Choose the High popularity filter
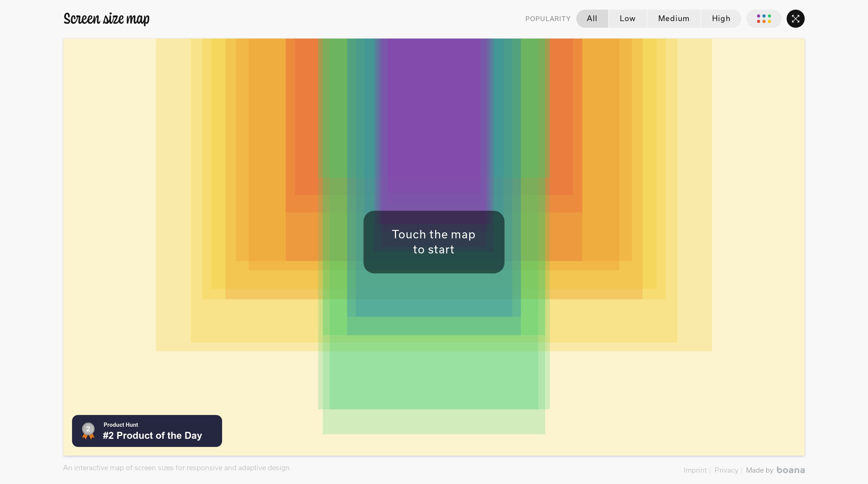 (x=721, y=19)
